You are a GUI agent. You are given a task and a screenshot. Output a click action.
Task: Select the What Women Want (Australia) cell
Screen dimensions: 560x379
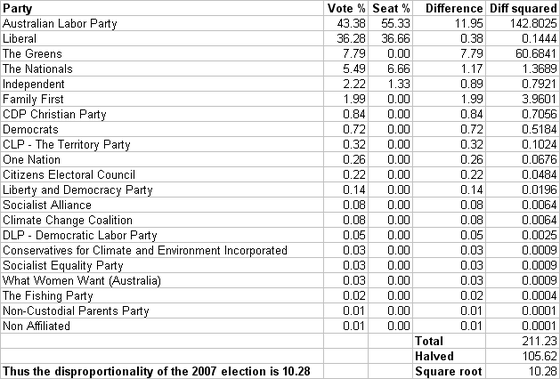coord(162,280)
